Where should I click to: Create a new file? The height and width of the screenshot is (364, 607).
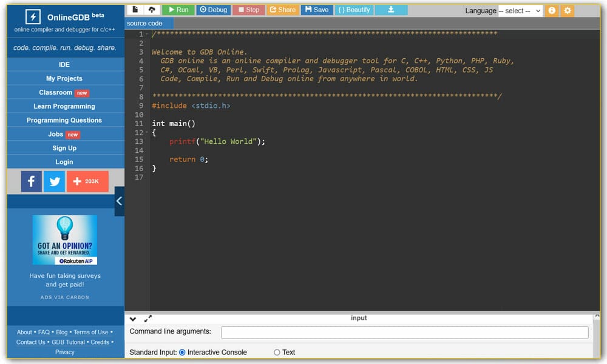pos(135,9)
